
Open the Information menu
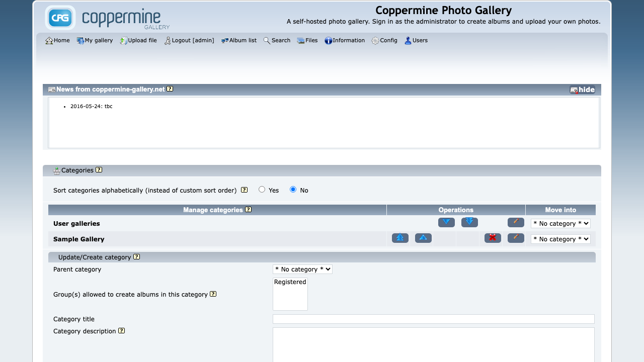pos(345,40)
